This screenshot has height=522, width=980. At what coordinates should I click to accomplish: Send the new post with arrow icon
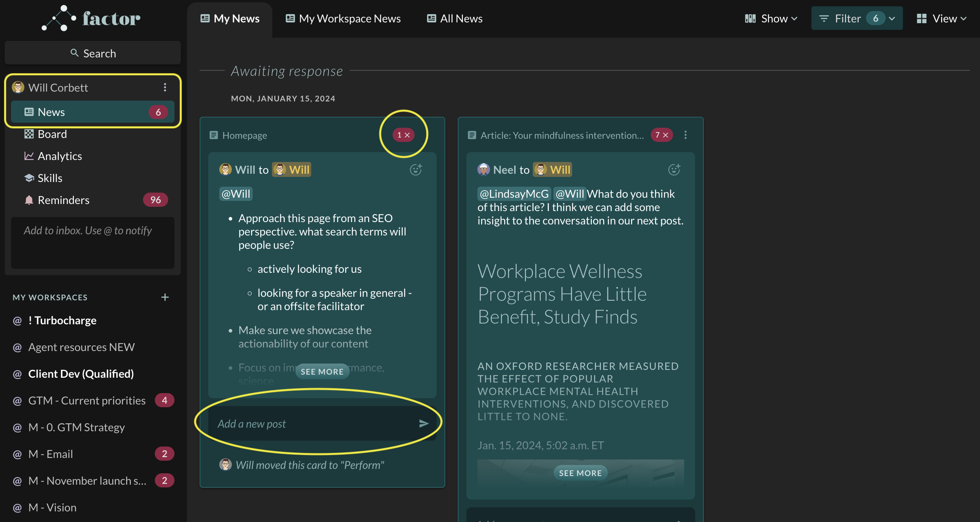click(424, 423)
